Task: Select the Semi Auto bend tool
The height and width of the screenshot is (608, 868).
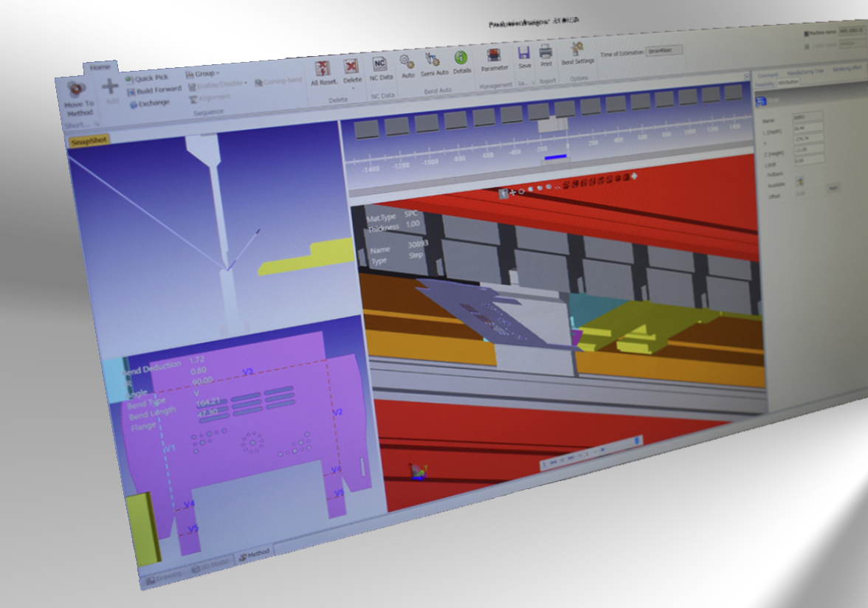Action: 433,60
